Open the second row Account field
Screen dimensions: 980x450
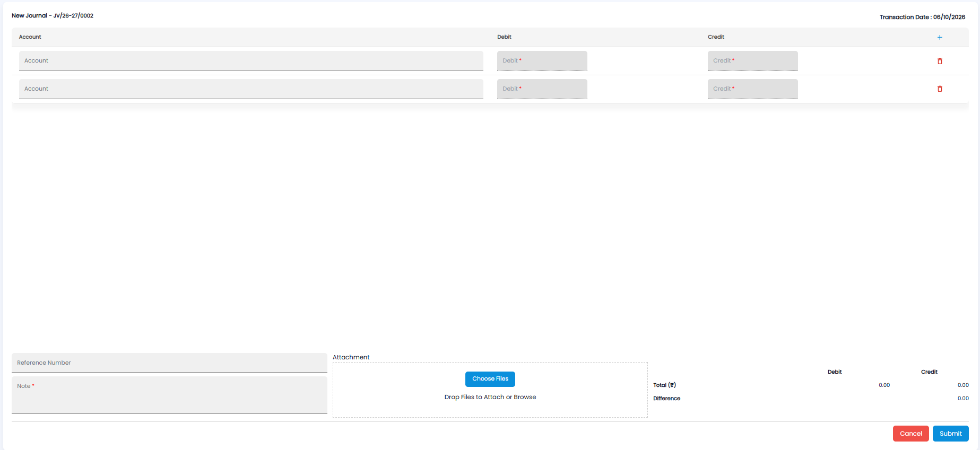click(x=251, y=89)
